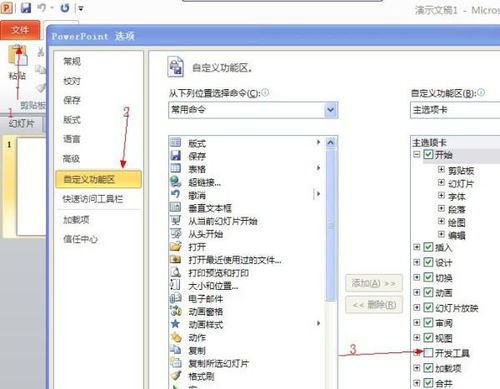Select the 超链接 command icon
Screen dimensions: 500x389
175,182
